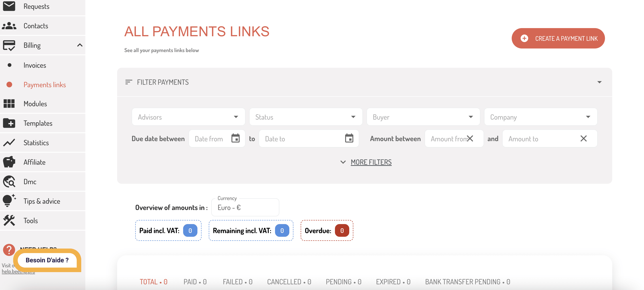Click the Affiliate piggy bank icon
Viewport: 644px width, 290px height.
coord(9,162)
